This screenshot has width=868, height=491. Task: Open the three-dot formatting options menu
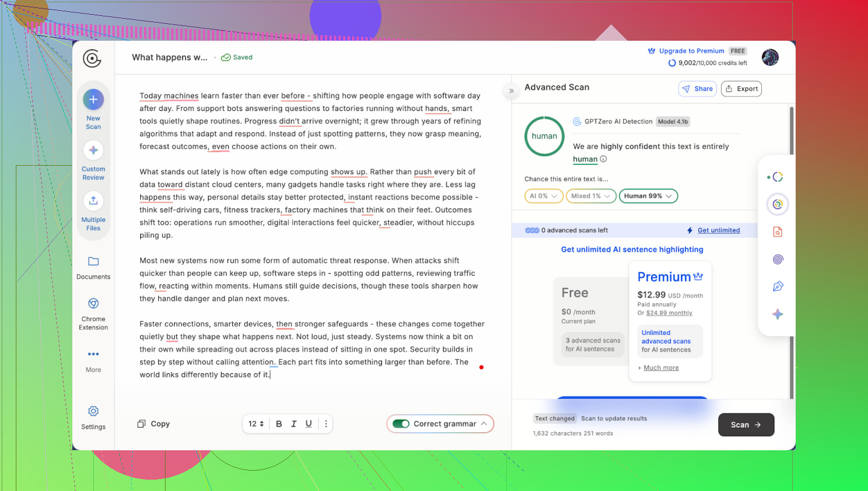(x=326, y=424)
